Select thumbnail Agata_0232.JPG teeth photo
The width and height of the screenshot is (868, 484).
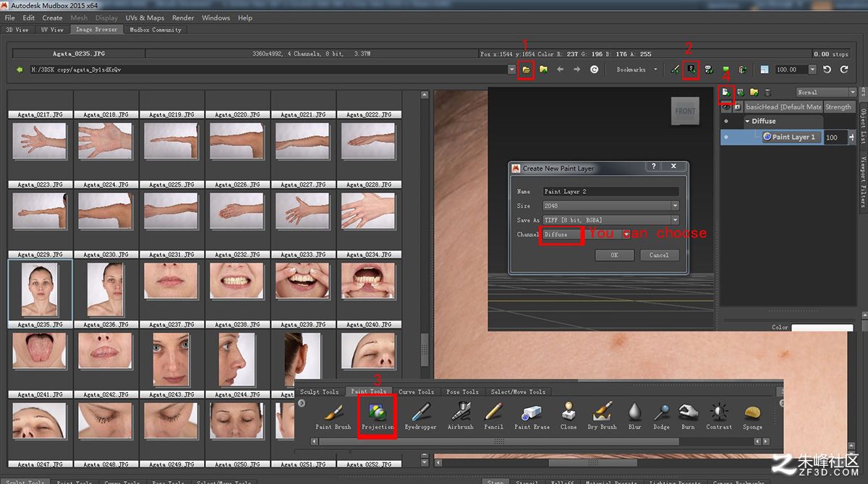tap(237, 280)
